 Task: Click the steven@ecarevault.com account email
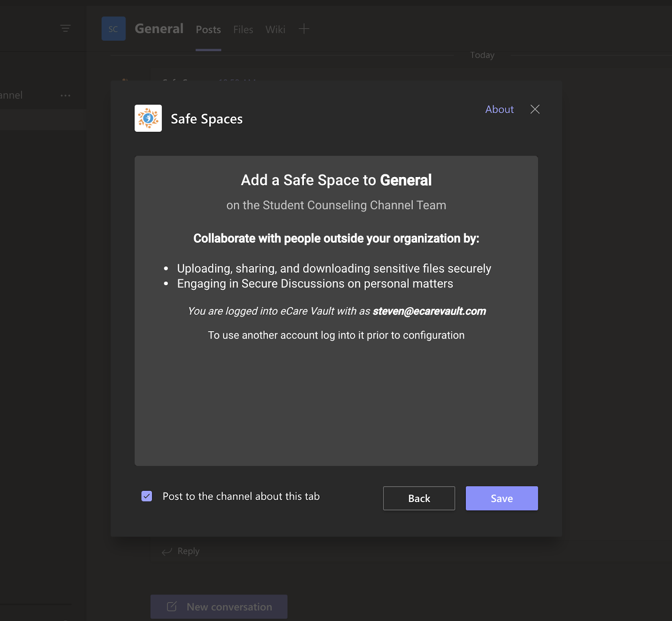[x=429, y=311]
